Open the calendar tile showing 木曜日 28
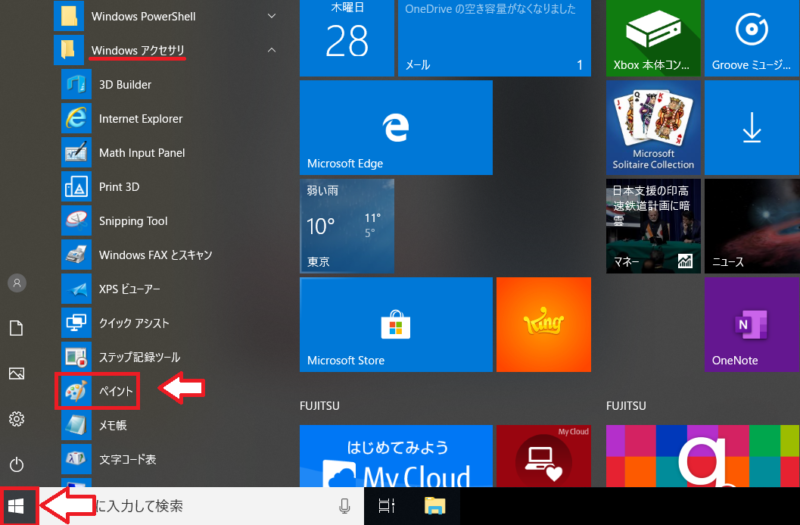 pyautogui.click(x=347, y=38)
